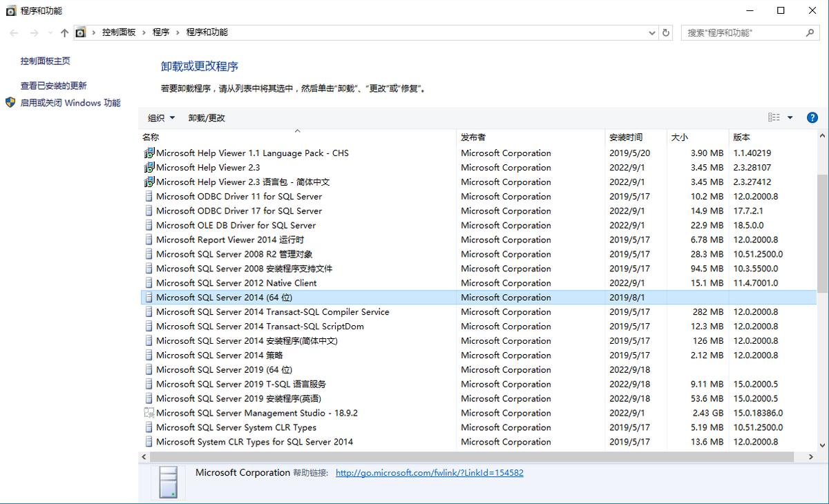
Task: Click icon of Help Viewer 1.1 Language Pack - CHS
Action: point(149,153)
